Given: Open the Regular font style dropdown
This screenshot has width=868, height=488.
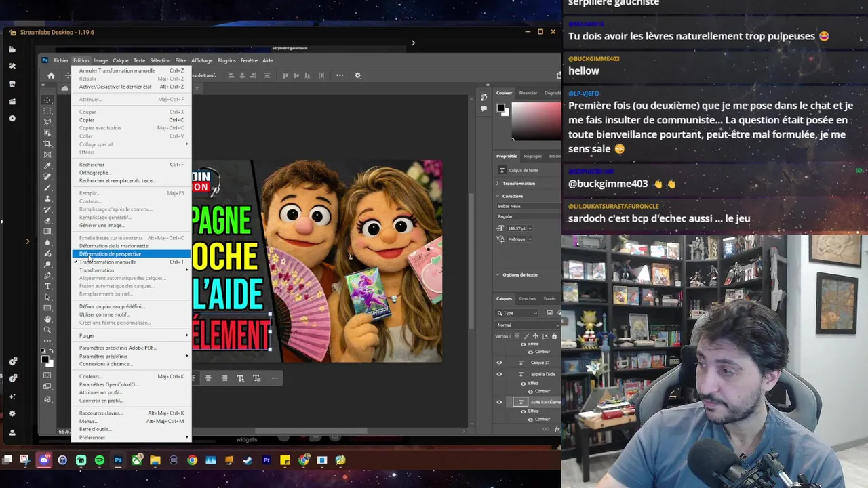Looking at the screenshot, I should [529, 216].
